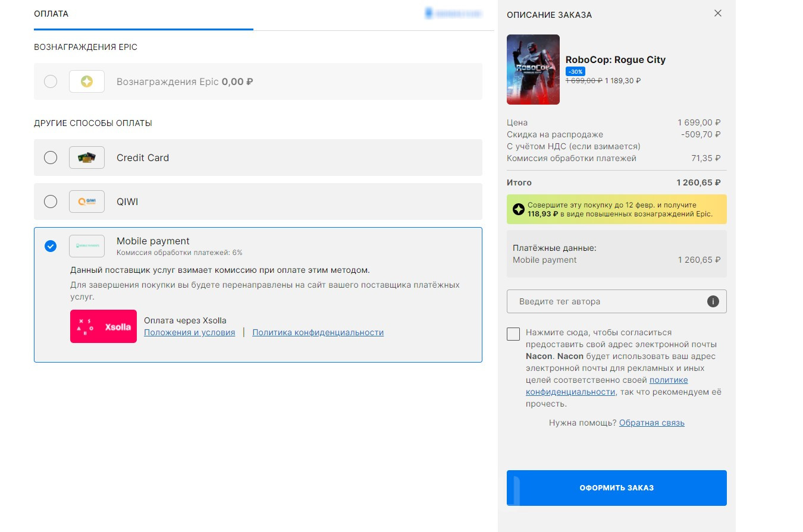Viewport: 803px width, 532px height.
Task: Click the Xsolla logo badge
Action: point(103,326)
